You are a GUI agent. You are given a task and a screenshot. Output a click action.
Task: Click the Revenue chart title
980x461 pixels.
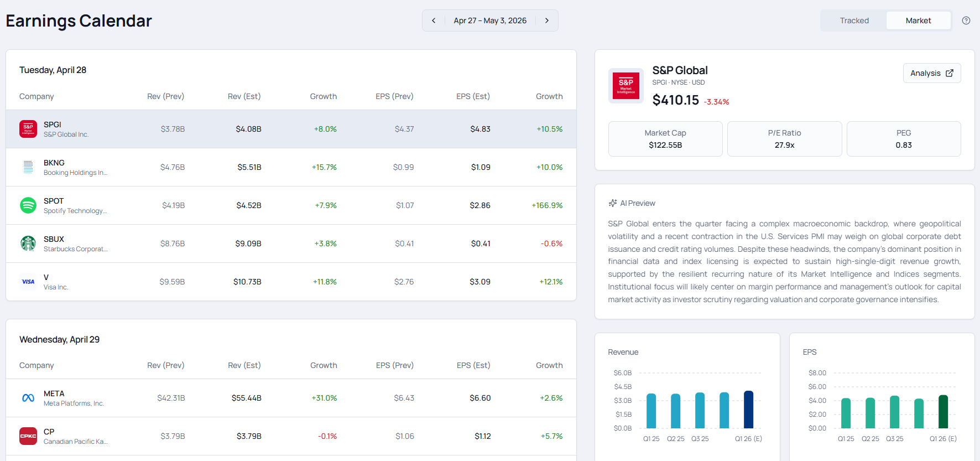pos(623,352)
